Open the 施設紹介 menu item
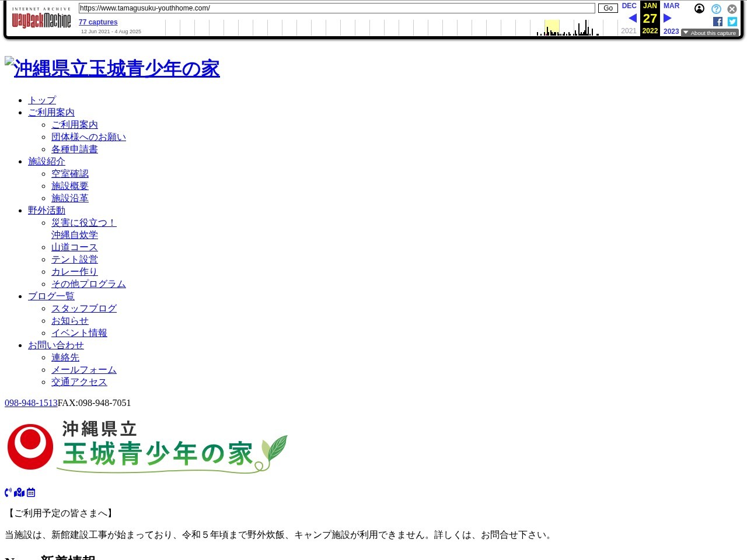The width and height of the screenshot is (747, 560). point(47,161)
